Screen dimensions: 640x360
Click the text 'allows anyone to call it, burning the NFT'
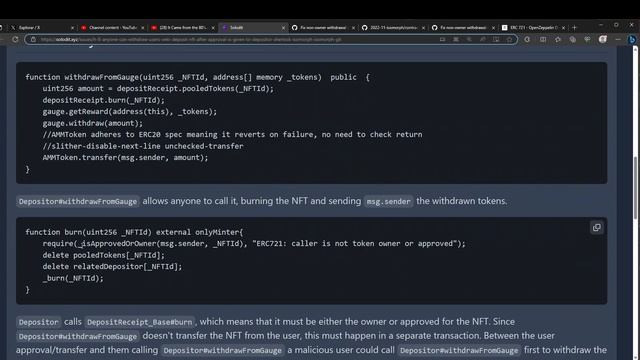click(x=224, y=201)
